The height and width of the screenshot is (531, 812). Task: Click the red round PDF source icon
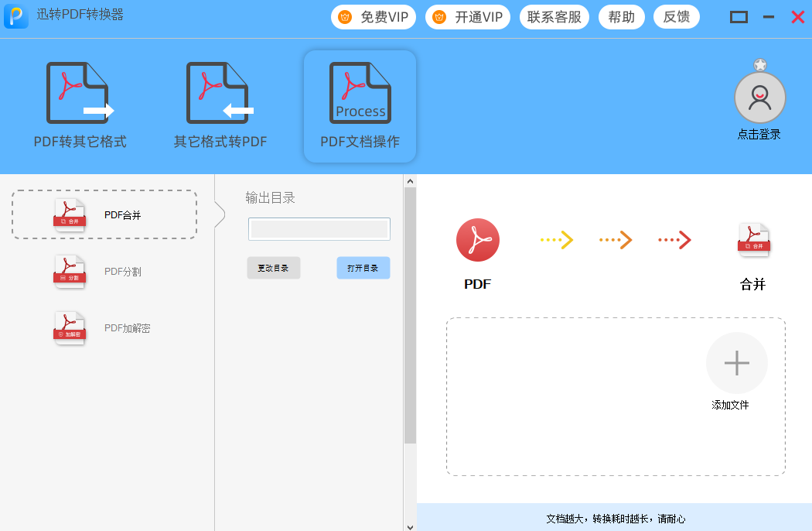pyautogui.click(x=477, y=240)
